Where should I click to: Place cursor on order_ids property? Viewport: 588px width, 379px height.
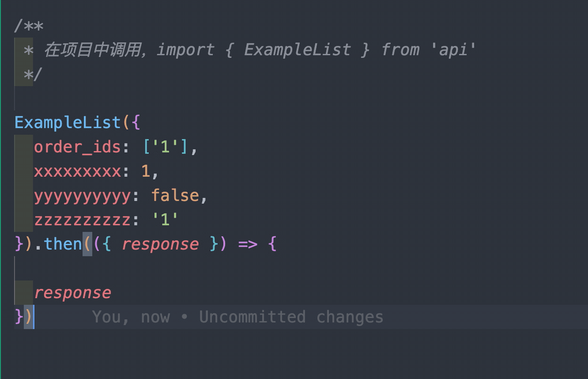point(77,147)
